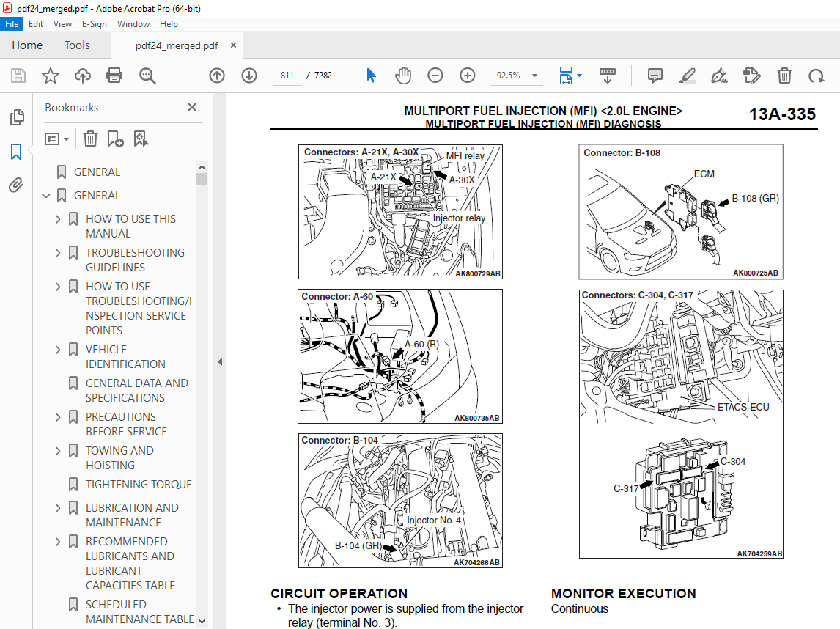Open TIGHTENING TORQUE bookmark
The width and height of the screenshot is (840, 629).
pyautogui.click(x=139, y=485)
